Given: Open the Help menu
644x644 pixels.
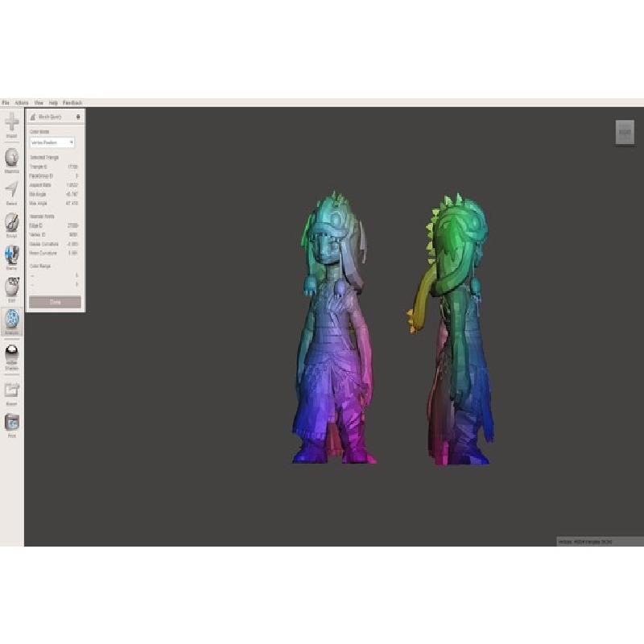Looking at the screenshot, I should pyautogui.click(x=53, y=103).
